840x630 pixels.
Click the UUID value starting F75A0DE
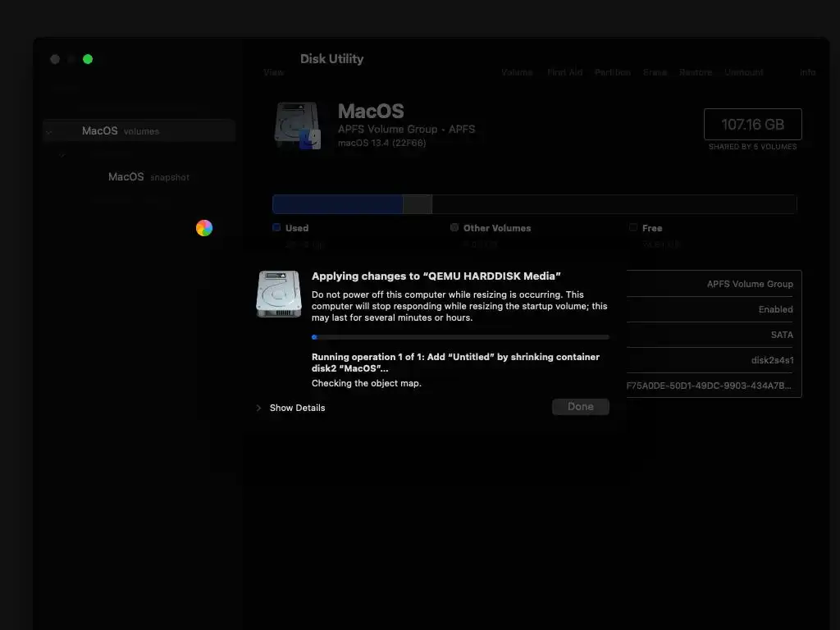(x=709, y=386)
